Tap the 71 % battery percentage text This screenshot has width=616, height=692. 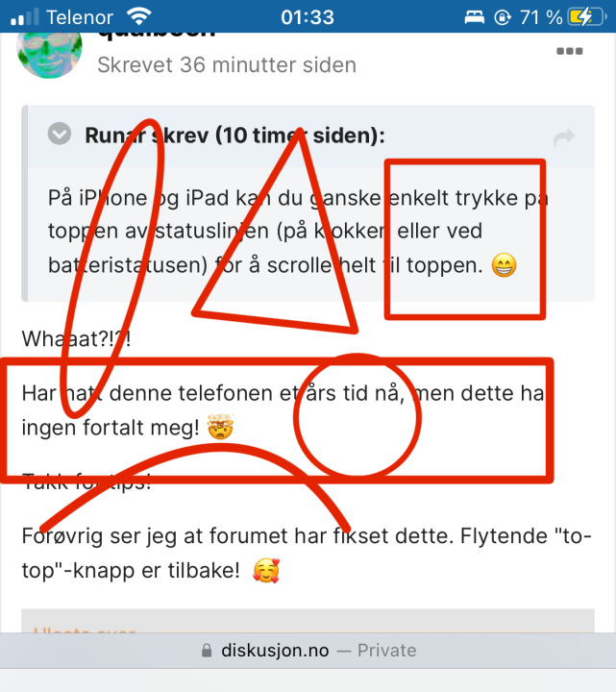[x=541, y=17]
